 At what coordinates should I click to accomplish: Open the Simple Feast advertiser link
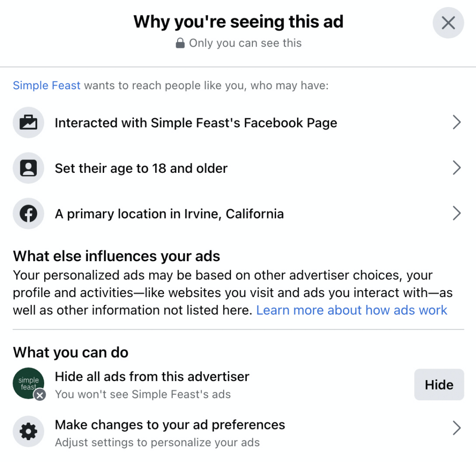point(46,85)
